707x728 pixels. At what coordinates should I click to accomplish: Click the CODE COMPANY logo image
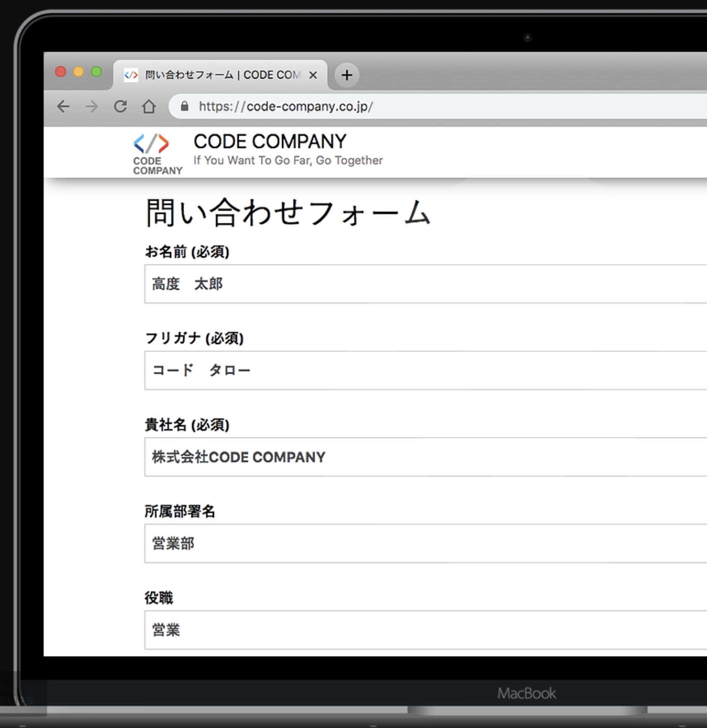coord(157,154)
